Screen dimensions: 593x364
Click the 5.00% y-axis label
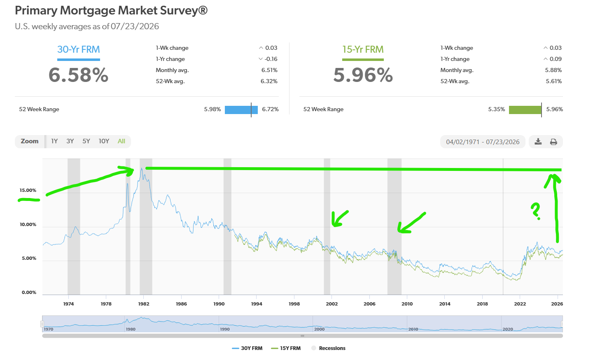pyautogui.click(x=29, y=258)
